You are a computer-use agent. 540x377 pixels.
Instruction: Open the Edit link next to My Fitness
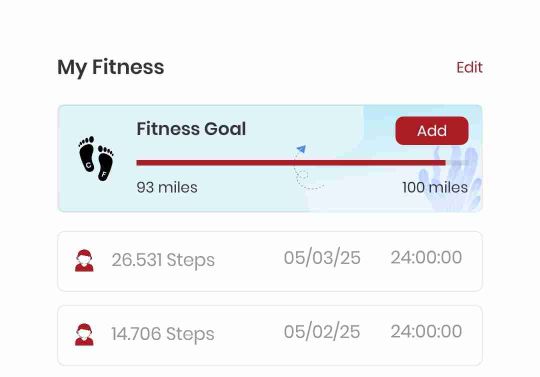click(469, 67)
